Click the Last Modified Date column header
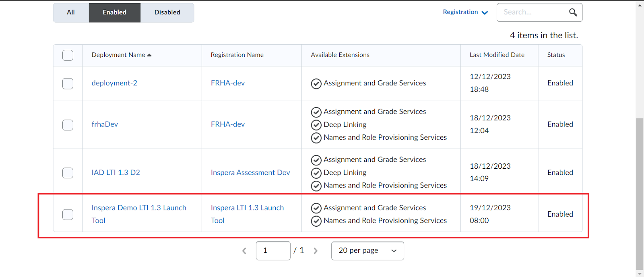 pyautogui.click(x=497, y=55)
